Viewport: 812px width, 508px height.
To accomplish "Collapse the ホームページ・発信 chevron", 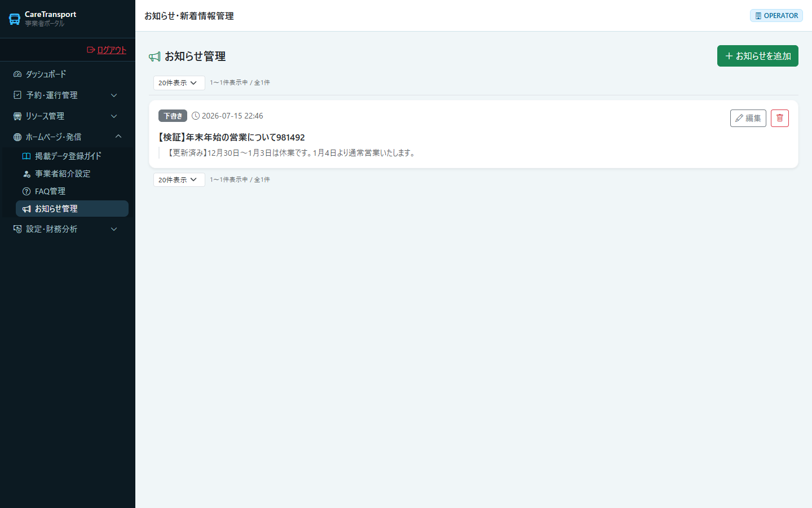I will pyautogui.click(x=118, y=137).
